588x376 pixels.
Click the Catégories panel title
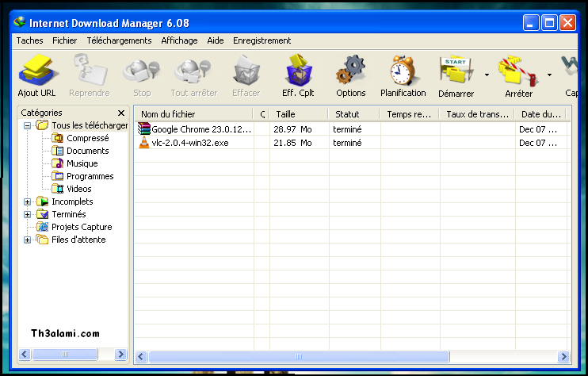[42, 113]
